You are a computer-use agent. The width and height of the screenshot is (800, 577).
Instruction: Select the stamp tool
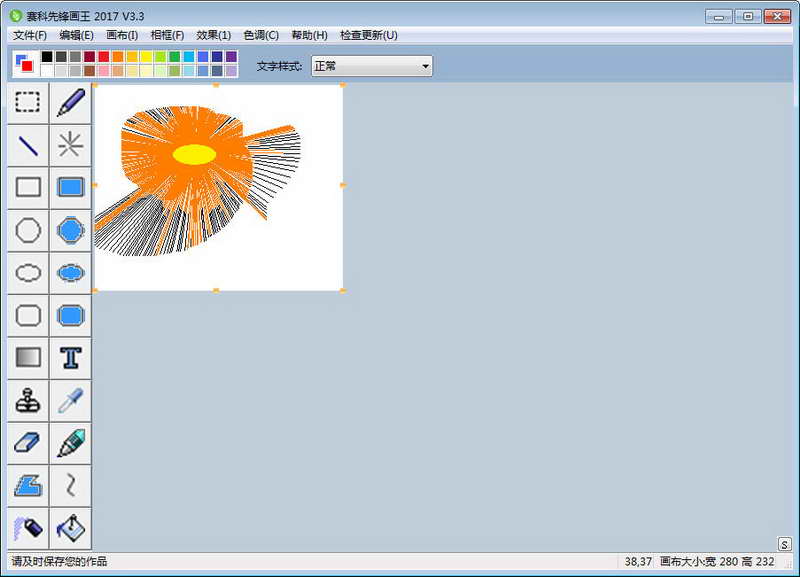pos(28,400)
